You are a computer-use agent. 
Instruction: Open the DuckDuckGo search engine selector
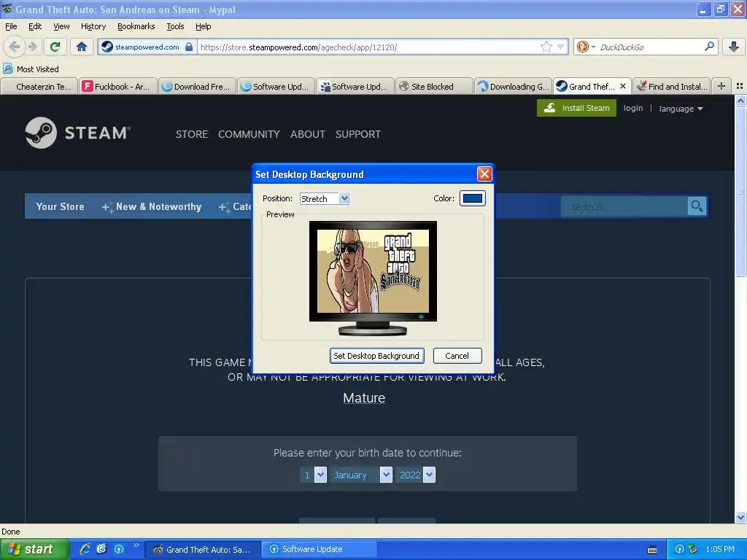586,47
